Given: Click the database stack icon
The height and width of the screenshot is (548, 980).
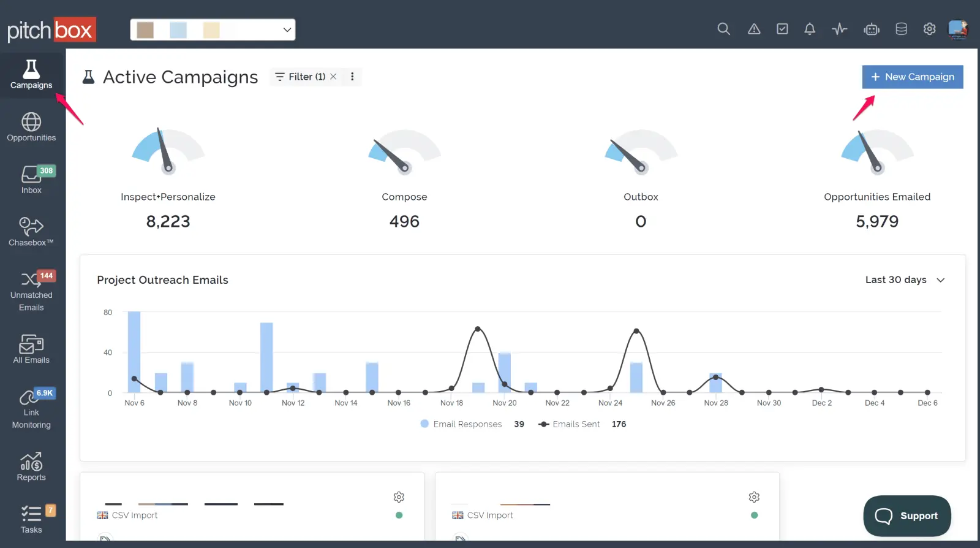Looking at the screenshot, I should click(x=901, y=29).
